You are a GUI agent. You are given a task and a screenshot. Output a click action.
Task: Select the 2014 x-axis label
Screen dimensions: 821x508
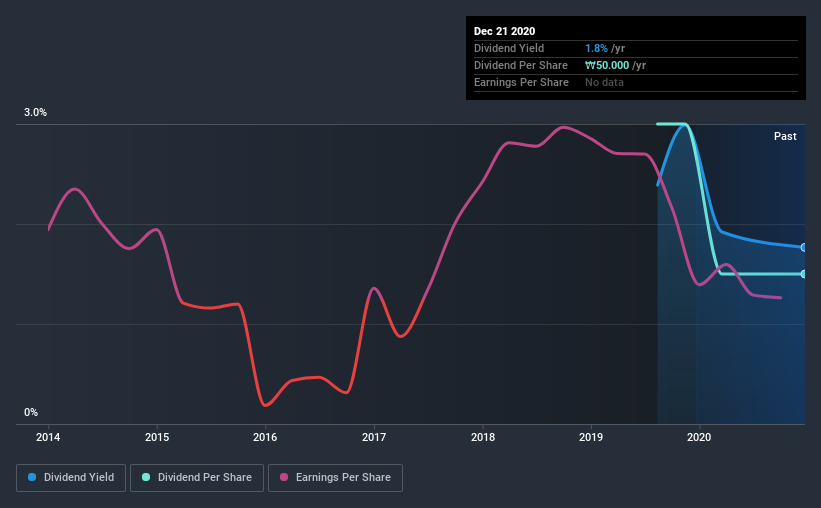pyautogui.click(x=48, y=437)
